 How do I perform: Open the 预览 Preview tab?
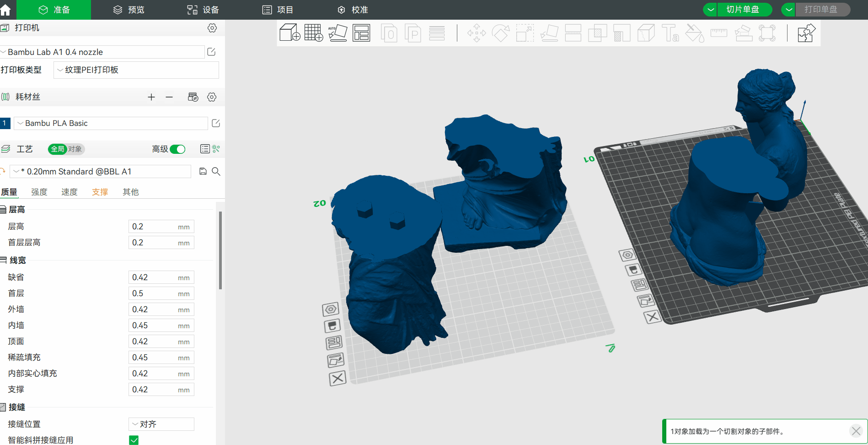click(x=129, y=10)
